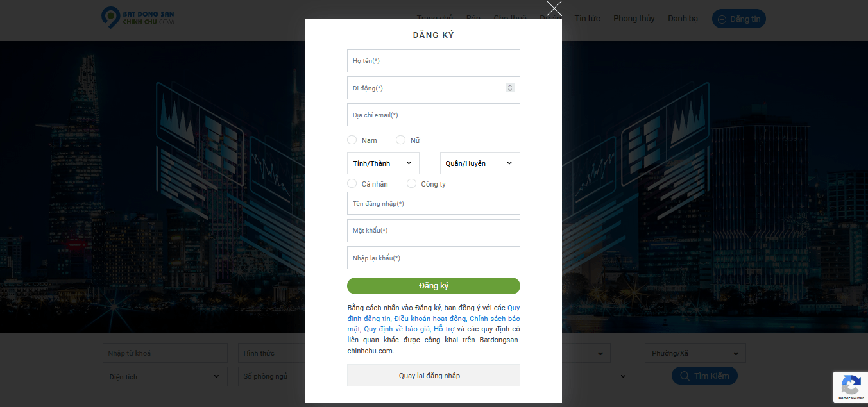
Task: Close the registration modal with the X icon
Action: 554,8
